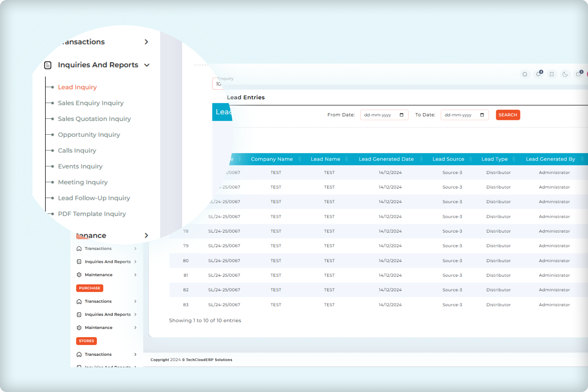
Task: Select Lead Inquiry in the sidebar
Action: pos(77,87)
